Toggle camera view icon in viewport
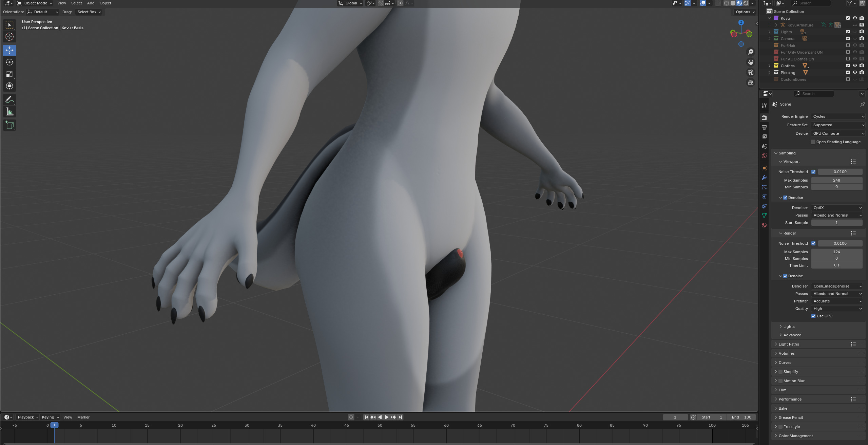Viewport: 868px width, 445px height. click(x=751, y=72)
